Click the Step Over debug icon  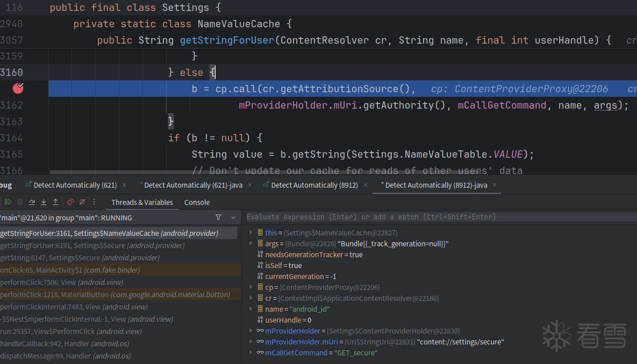32,202
